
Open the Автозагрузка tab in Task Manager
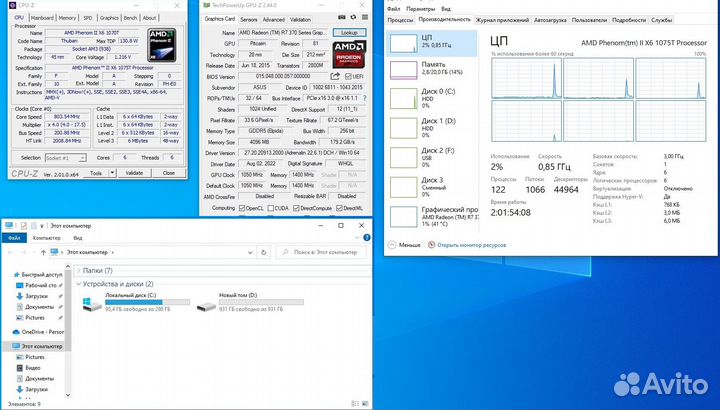click(x=550, y=20)
